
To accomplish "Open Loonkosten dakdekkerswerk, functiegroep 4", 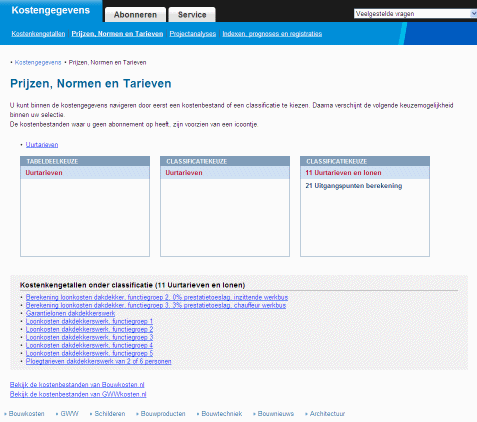I will point(89,345).
